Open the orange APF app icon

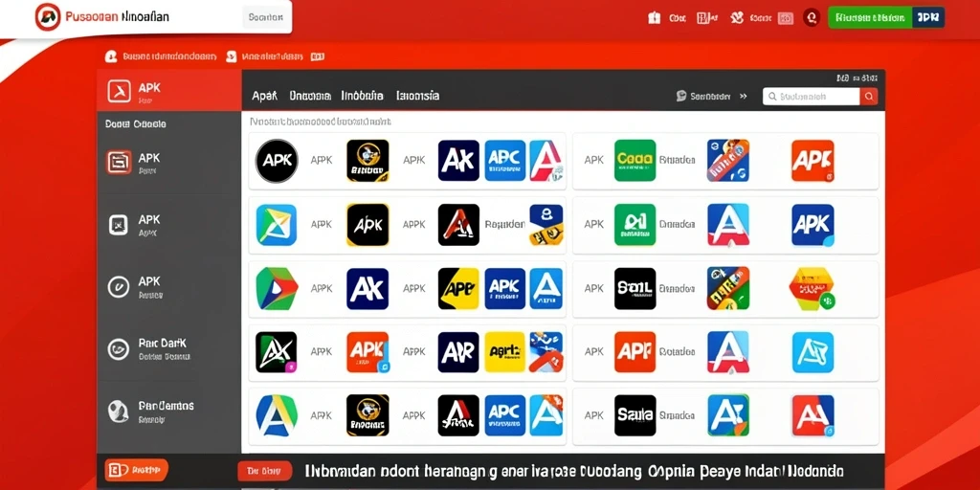pos(635,352)
